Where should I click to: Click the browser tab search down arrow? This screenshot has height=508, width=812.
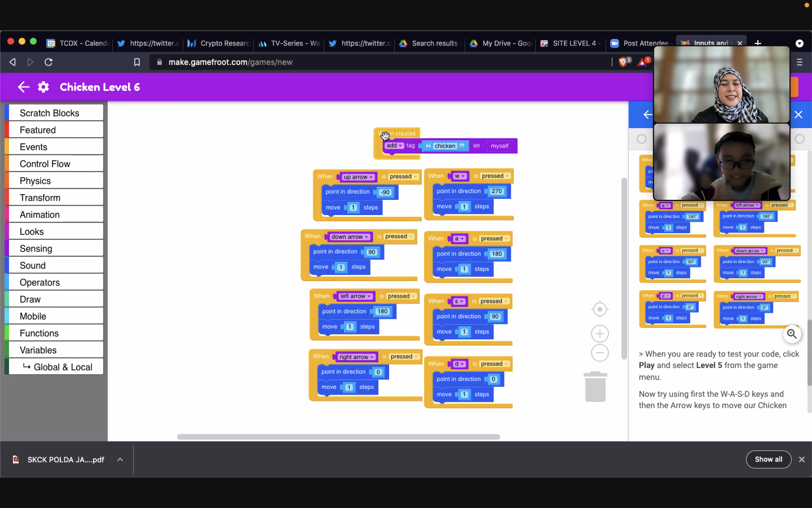pyautogui.click(x=800, y=43)
